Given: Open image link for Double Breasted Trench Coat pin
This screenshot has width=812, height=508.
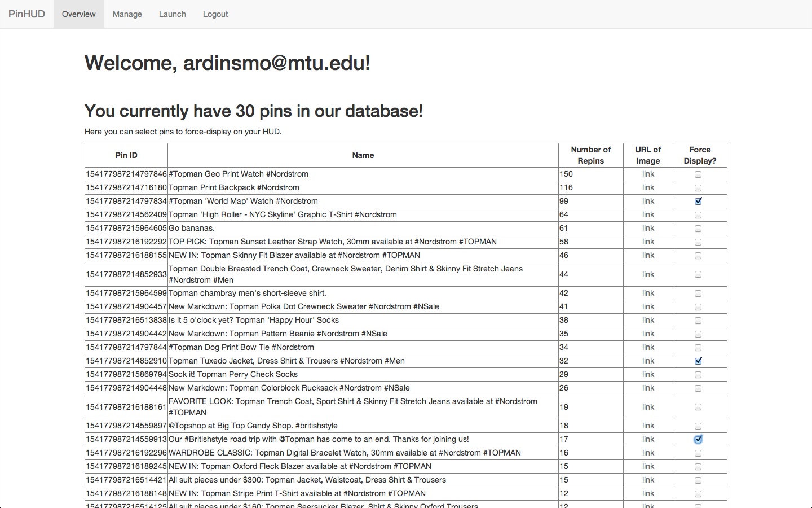Looking at the screenshot, I should (x=648, y=274).
